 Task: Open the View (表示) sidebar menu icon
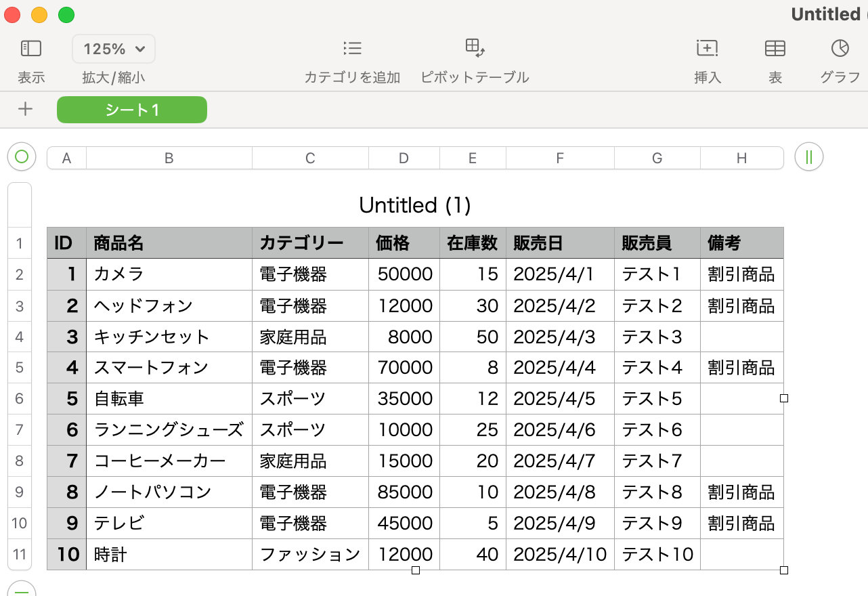coord(31,48)
